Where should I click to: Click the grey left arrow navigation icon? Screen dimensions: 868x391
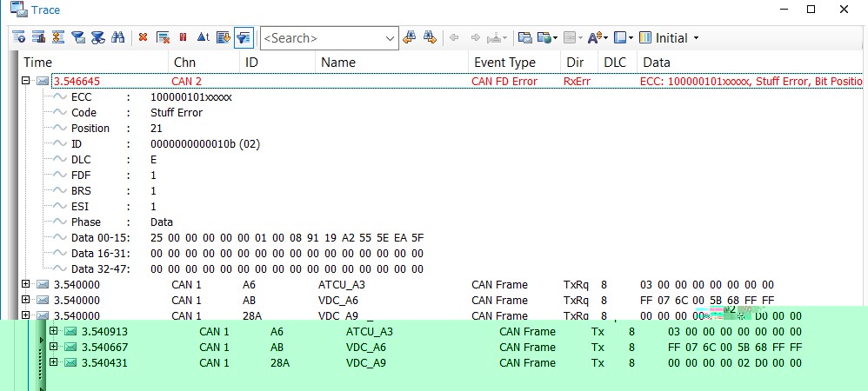coord(455,37)
